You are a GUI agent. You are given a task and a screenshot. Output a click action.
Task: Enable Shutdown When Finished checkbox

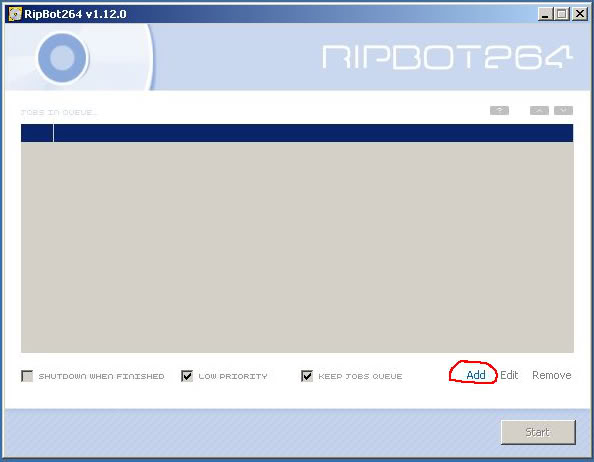coord(27,376)
